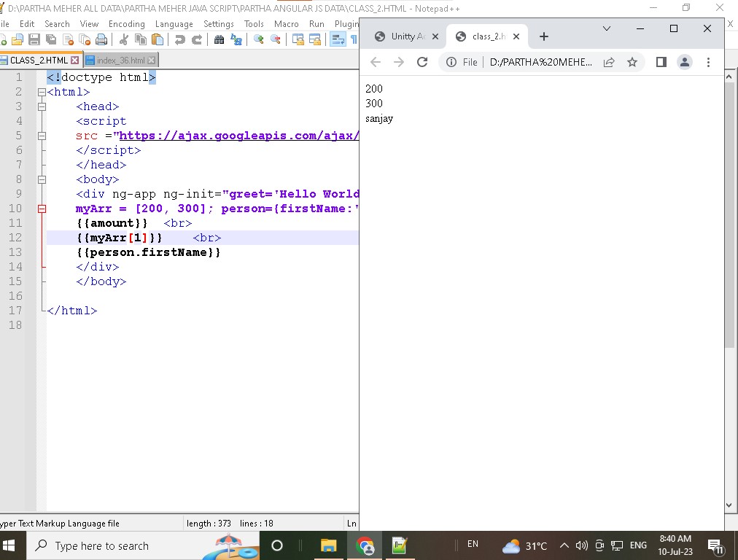
Task: Reload the page in Chrome
Action: point(422,62)
